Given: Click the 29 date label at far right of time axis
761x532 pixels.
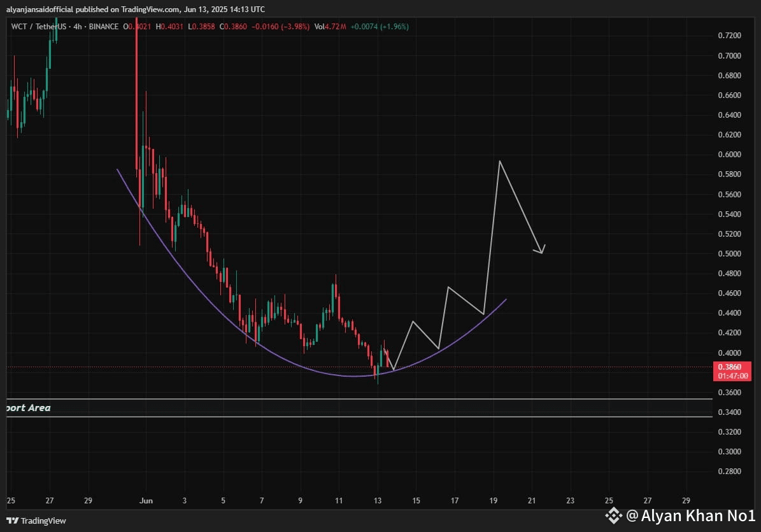Looking at the screenshot, I should click(686, 500).
